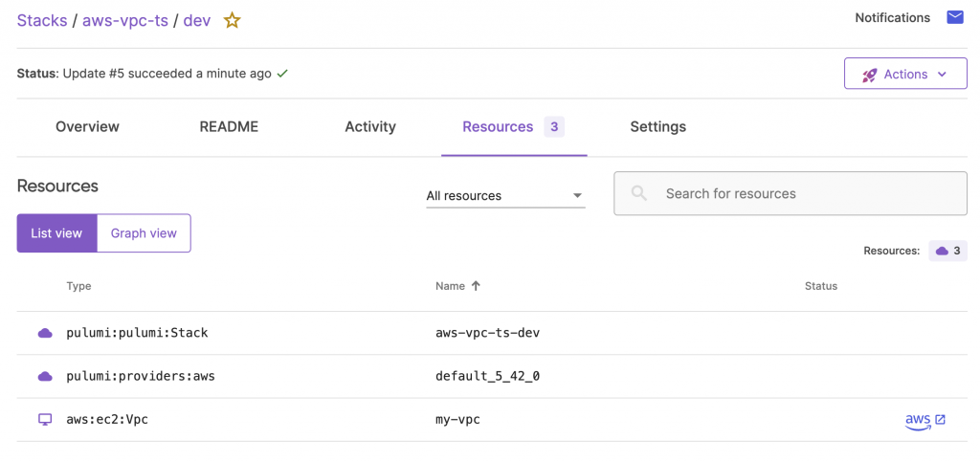
Task: Open my-vpc in the AWS console
Action: point(925,420)
